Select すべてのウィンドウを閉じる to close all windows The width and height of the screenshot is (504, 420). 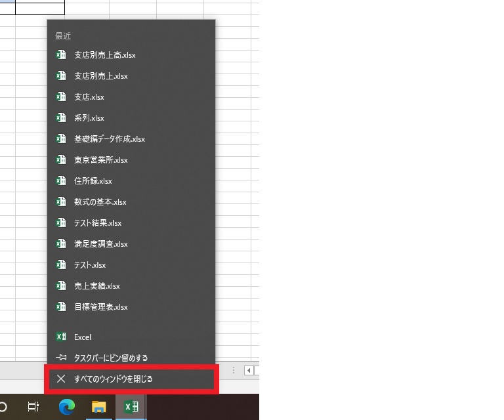point(131,379)
